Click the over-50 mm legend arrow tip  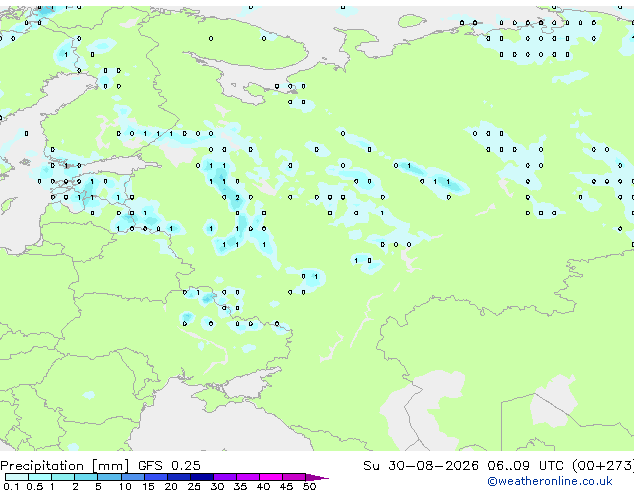click(317, 477)
